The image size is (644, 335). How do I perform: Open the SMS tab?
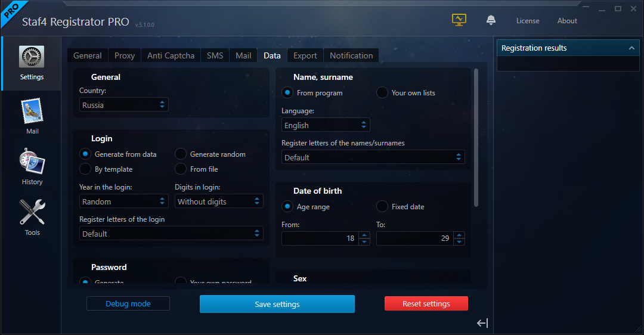pos(215,55)
